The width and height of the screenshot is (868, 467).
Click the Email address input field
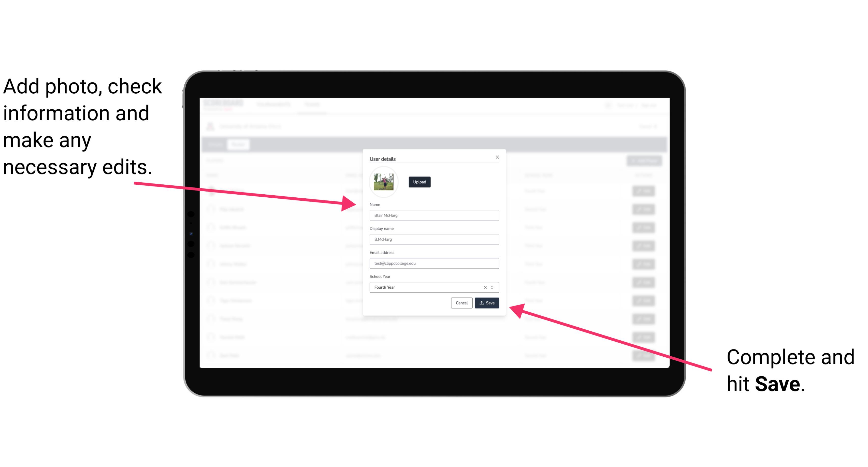434,264
